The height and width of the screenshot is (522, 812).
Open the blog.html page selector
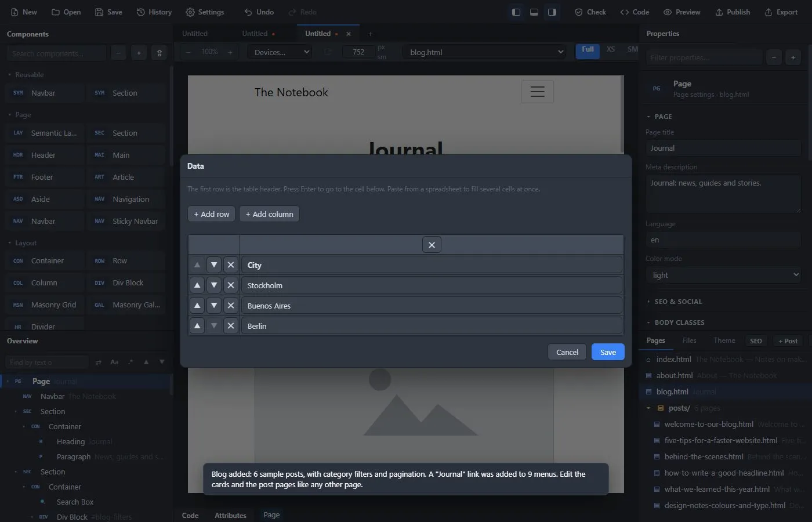tap(485, 52)
